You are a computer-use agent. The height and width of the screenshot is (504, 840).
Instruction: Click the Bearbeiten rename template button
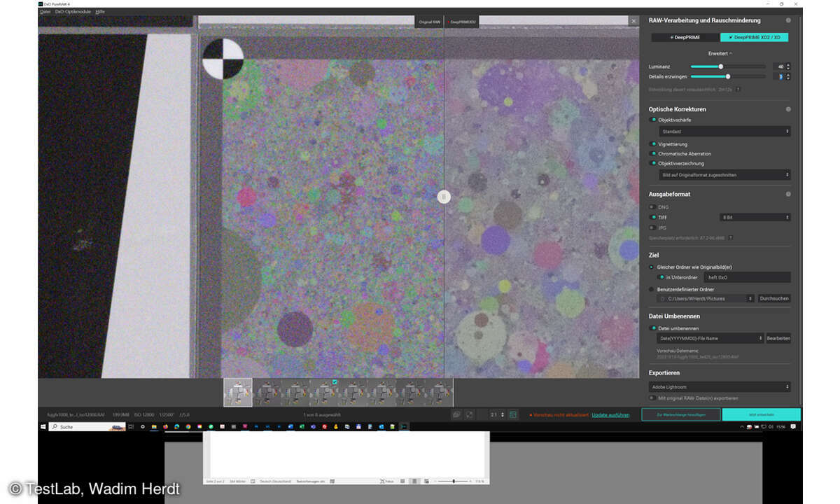[778, 338]
